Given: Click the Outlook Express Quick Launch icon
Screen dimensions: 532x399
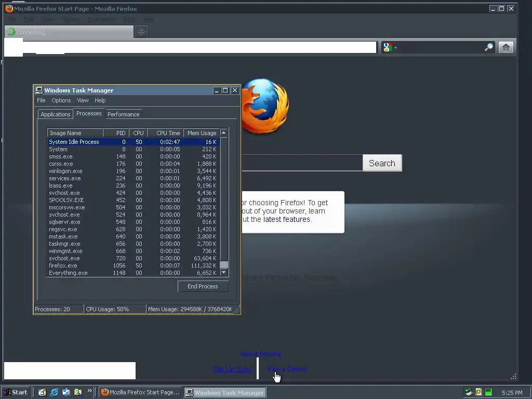Looking at the screenshot, I should (66, 392).
